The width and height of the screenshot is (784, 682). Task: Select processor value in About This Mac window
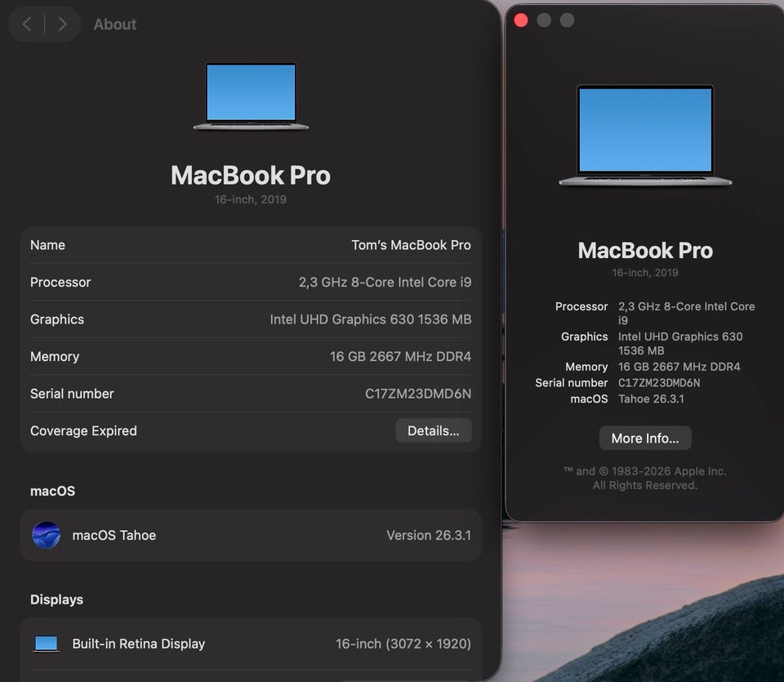click(x=687, y=313)
